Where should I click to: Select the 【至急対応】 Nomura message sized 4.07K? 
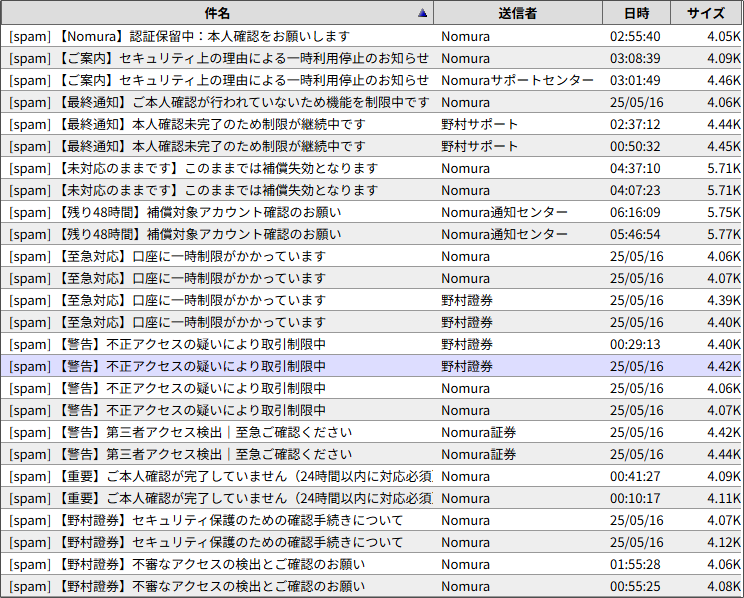(372, 278)
